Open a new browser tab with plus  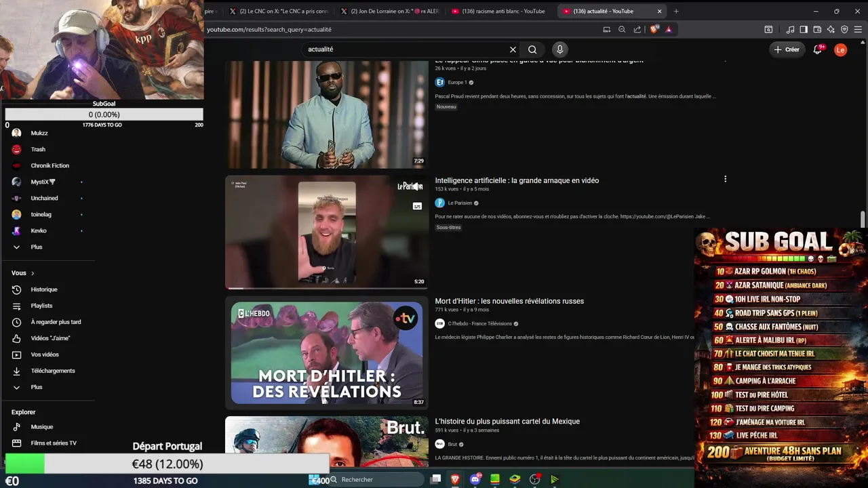point(676,11)
